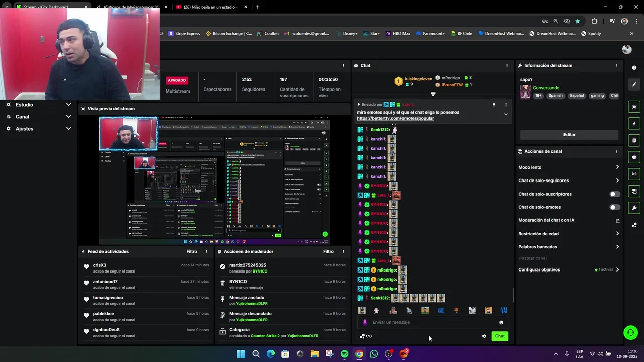This screenshot has width=644, height=362.
Task: Click the broadcast signal icon in right sidebar
Action: pos(634,174)
